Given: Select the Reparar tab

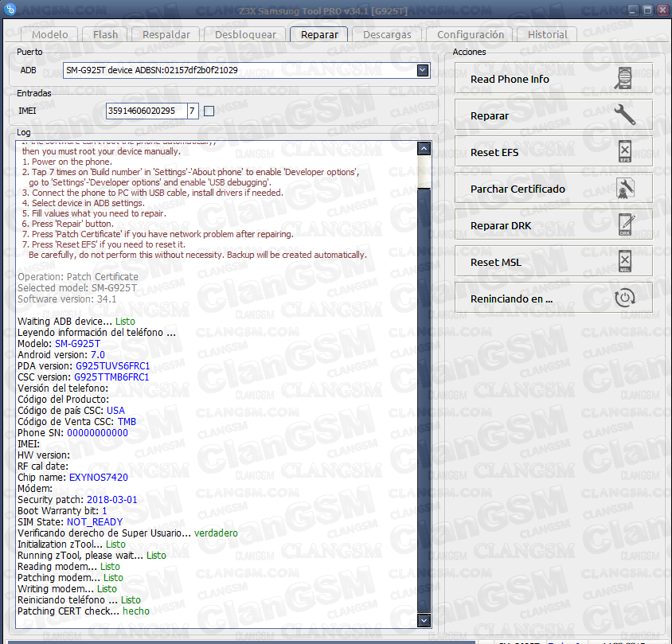Looking at the screenshot, I should (319, 34).
